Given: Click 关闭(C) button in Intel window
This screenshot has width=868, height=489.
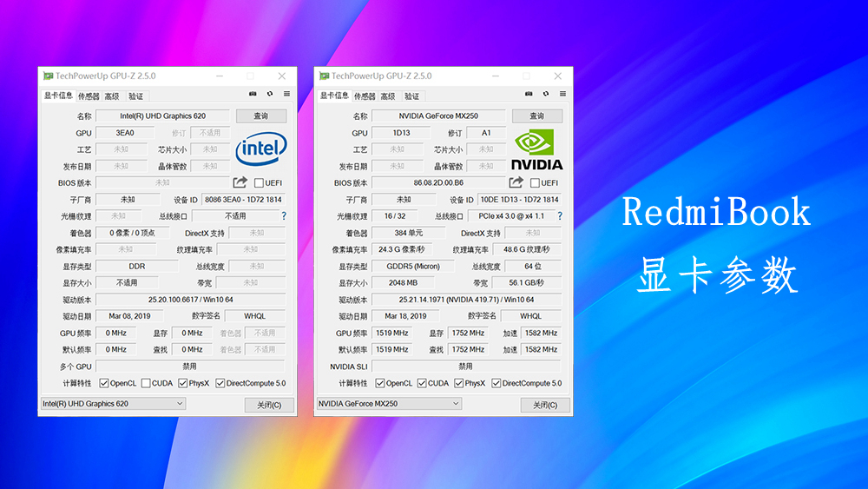Looking at the screenshot, I should point(269,405).
